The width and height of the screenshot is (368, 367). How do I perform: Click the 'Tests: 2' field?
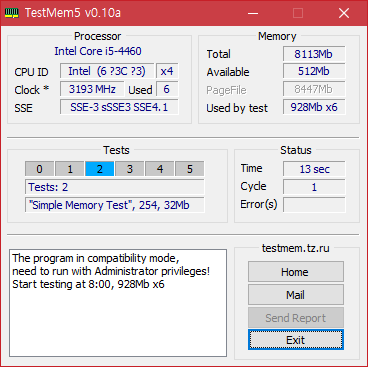[115, 187]
